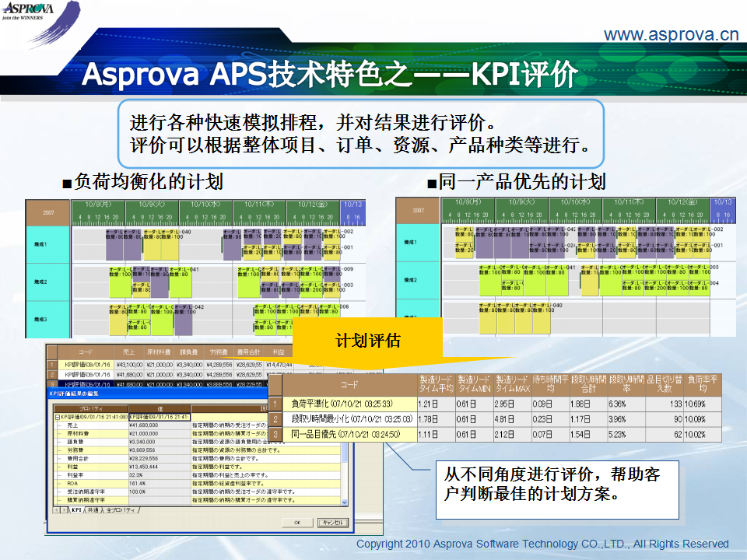Click the value cell 161.4%

[x=160, y=483]
